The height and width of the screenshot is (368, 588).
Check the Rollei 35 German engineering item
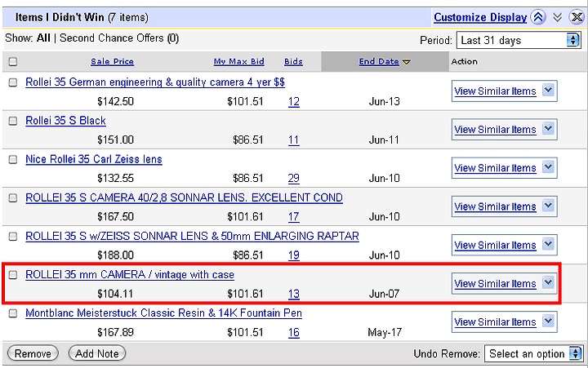tap(13, 82)
